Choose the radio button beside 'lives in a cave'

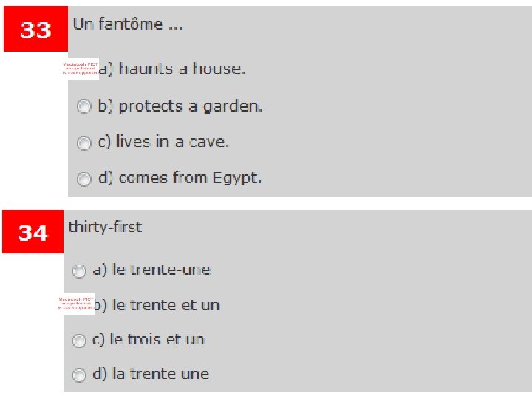(84, 142)
